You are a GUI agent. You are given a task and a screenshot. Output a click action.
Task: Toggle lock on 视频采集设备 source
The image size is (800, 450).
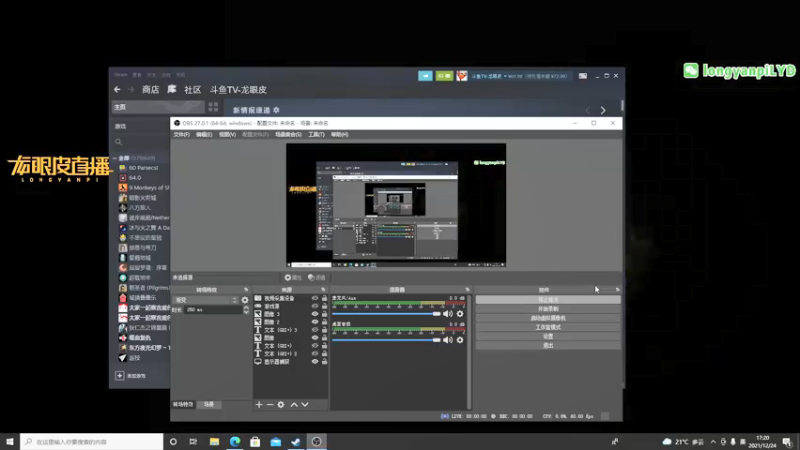pyautogui.click(x=324, y=298)
